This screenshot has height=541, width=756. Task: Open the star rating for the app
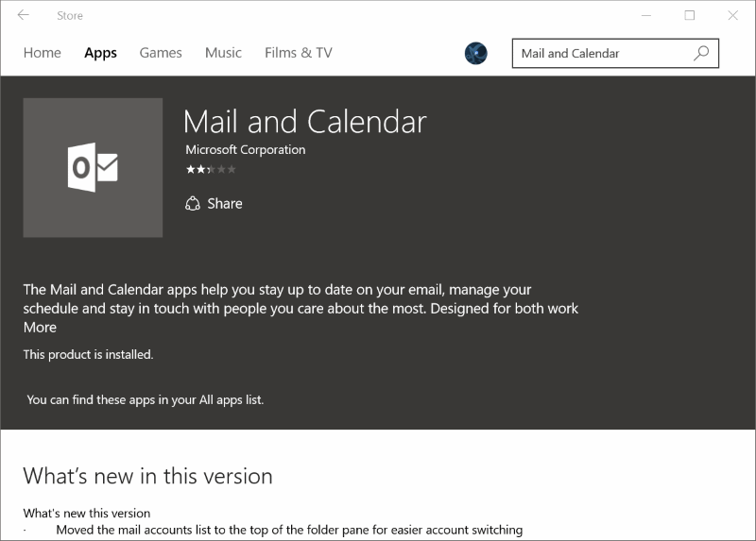coord(211,169)
